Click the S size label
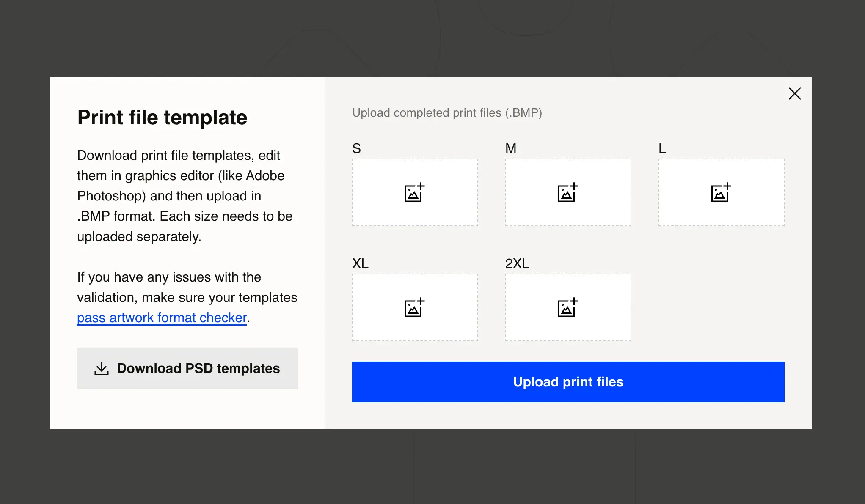This screenshot has height=504, width=865. click(x=356, y=148)
